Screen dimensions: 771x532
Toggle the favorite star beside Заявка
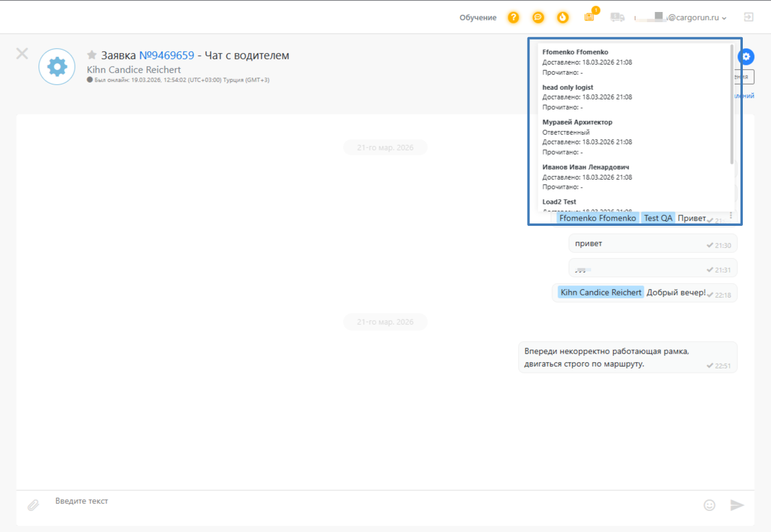click(92, 55)
